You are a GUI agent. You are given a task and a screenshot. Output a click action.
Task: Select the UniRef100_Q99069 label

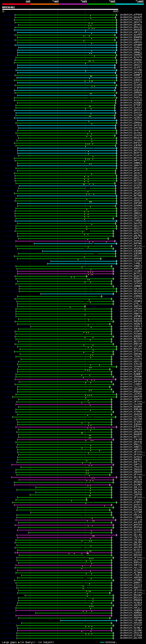click(131, 259)
